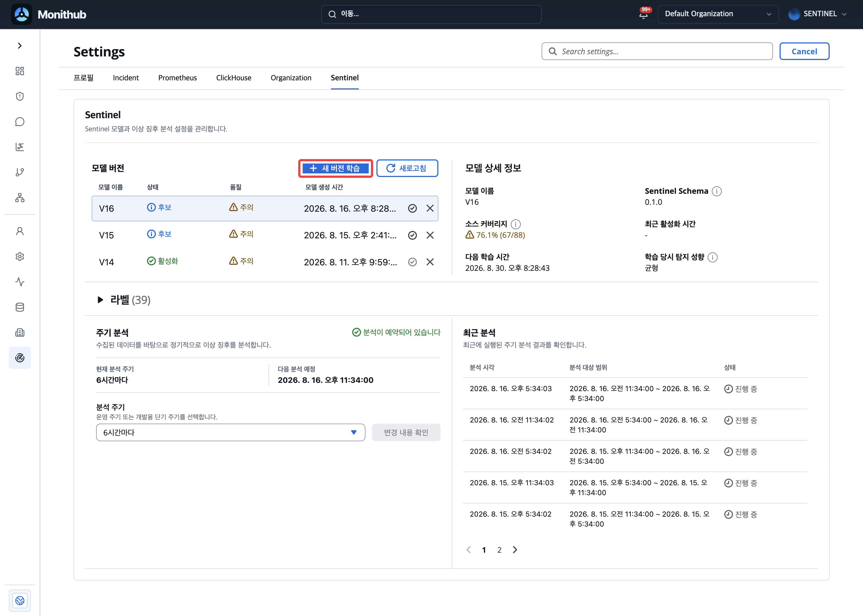This screenshot has width=863, height=616.
Task: Click the 새로고침 refresh button
Action: 407,168
